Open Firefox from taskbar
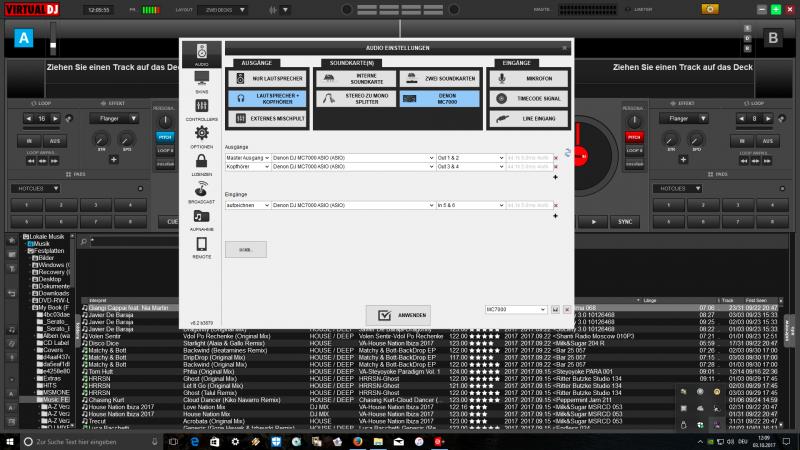800x450 pixels. (358, 441)
